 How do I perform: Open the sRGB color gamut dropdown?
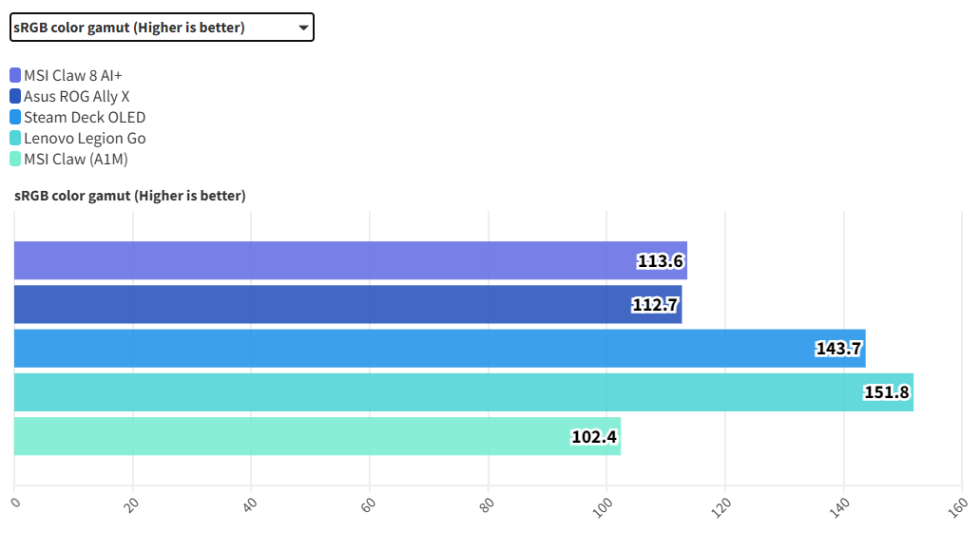pos(161,28)
